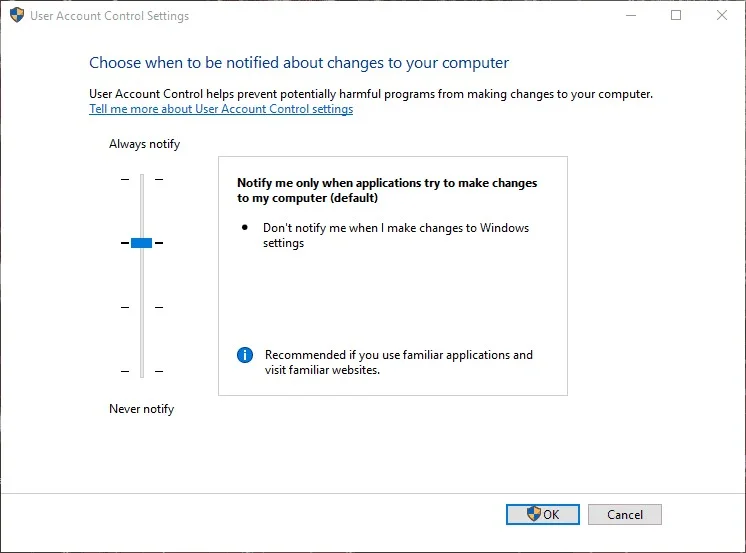Image resolution: width=746 pixels, height=553 pixels.
Task: Click the 'Choose when to be notified' heading
Action: 299,63
